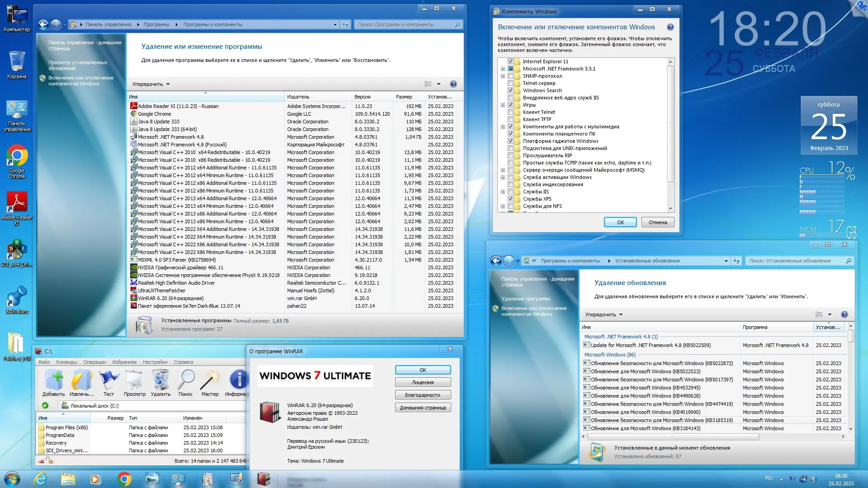
Task: Enable the Telnet-сервер checkbox
Action: pos(510,83)
